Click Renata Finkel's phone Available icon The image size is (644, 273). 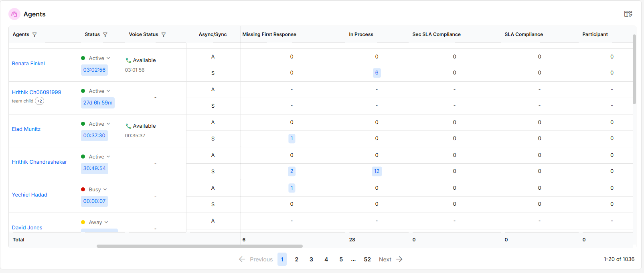128,60
